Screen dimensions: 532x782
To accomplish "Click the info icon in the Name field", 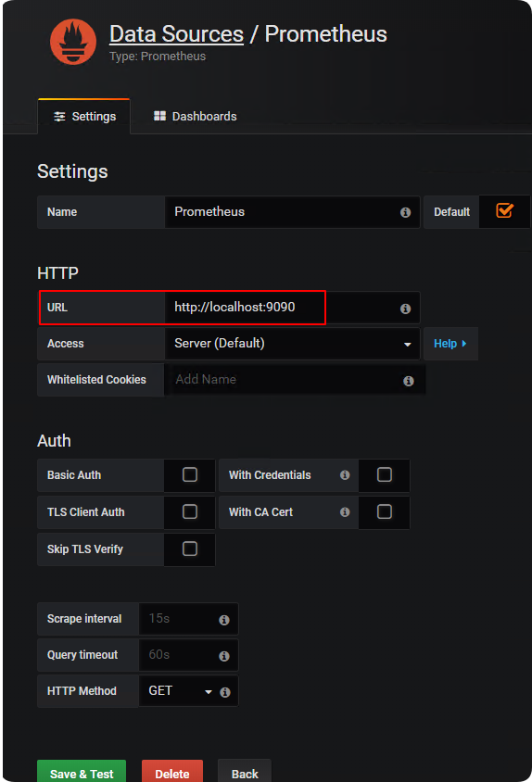I will 405,212.
